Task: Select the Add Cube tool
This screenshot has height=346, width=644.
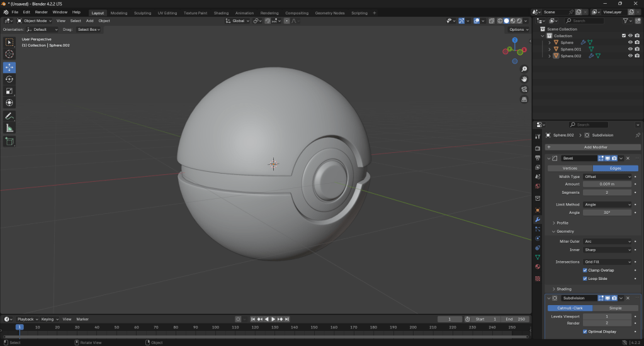Action: [x=9, y=142]
